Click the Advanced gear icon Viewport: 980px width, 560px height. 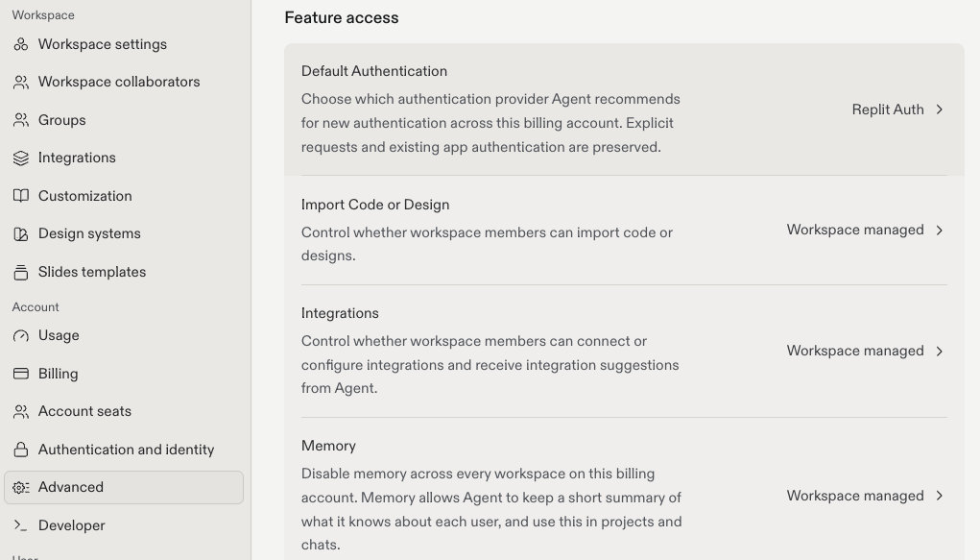[x=20, y=487]
